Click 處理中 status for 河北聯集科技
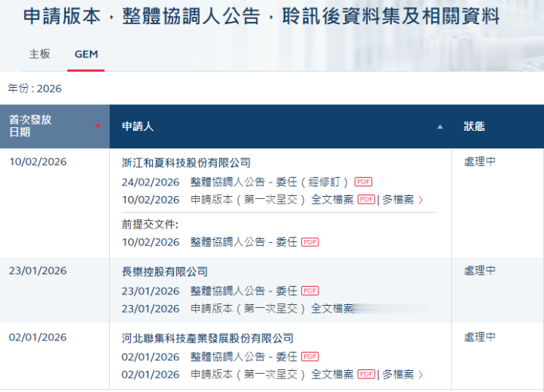The width and height of the screenshot is (544, 392). (480, 338)
